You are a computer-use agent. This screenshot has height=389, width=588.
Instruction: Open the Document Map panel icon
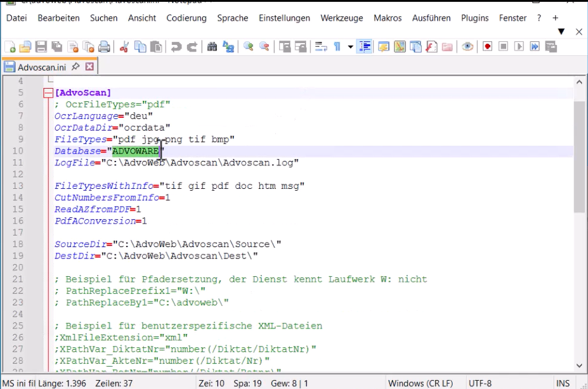pos(400,47)
